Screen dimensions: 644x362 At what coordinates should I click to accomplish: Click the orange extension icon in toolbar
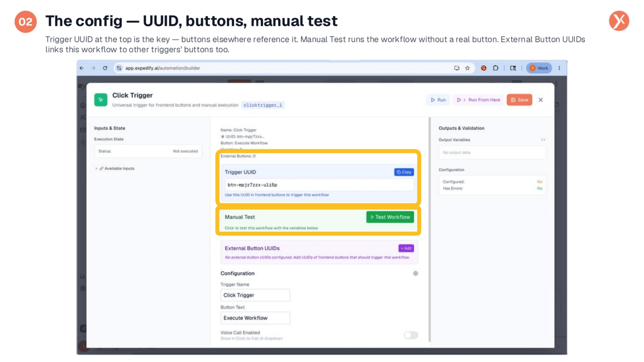(x=483, y=68)
